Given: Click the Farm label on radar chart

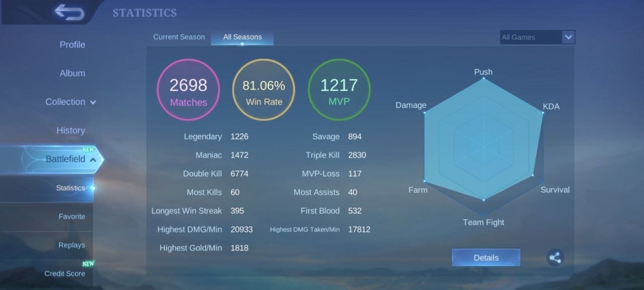Looking at the screenshot, I should (x=418, y=190).
